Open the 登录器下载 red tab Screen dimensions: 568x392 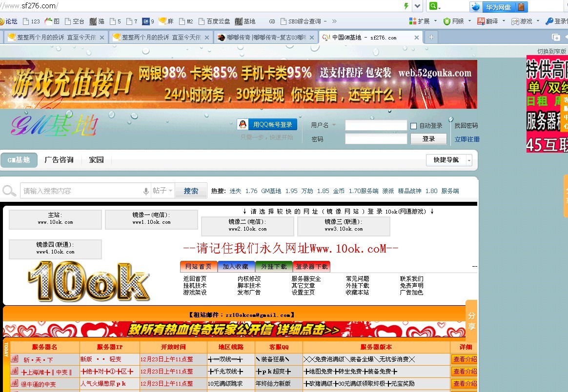(x=311, y=266)
